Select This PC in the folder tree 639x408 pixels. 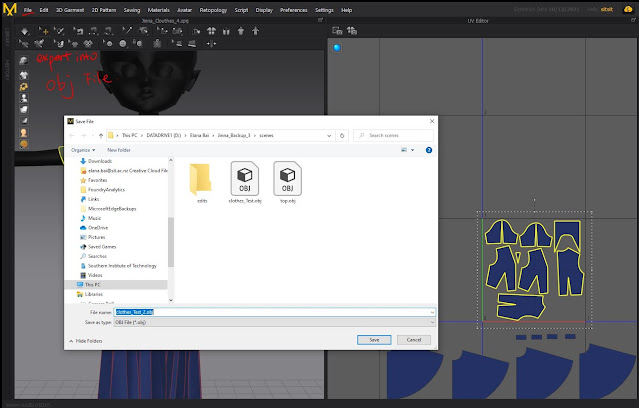point(93,284)
